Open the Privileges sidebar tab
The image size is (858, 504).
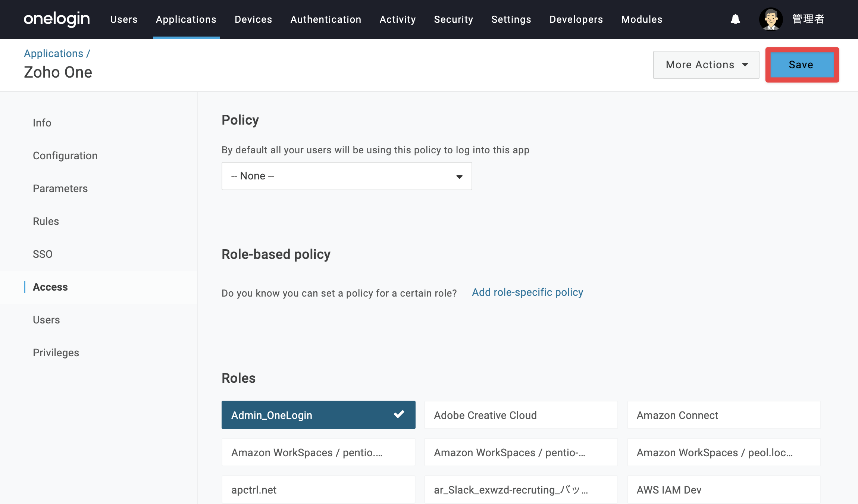56,353
